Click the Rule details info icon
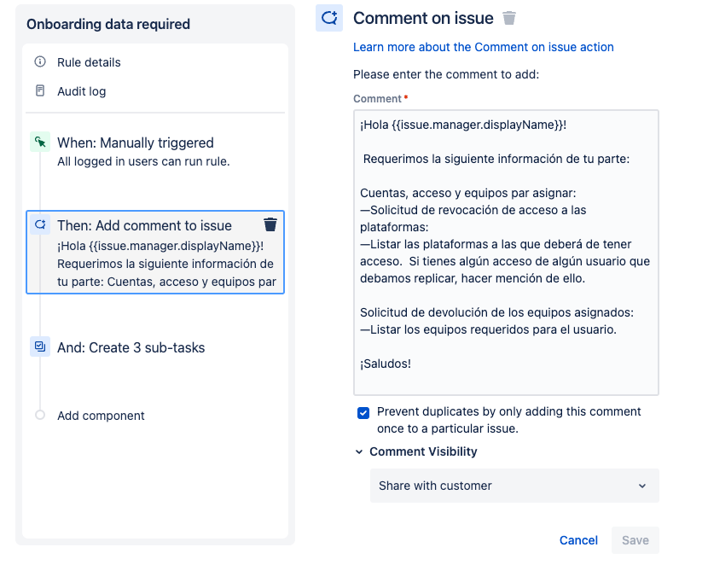The width and height of the screenshot is (708, 588). pyautogui.click(x=40, y=61)
